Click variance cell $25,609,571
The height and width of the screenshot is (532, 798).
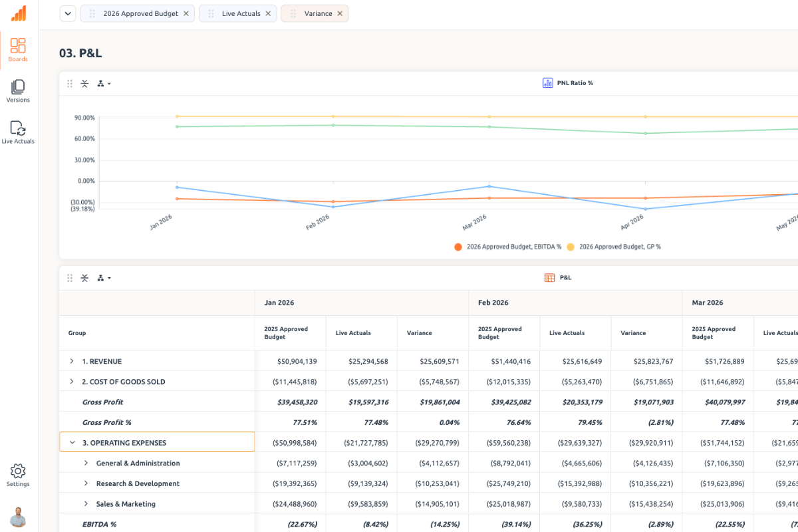click(x=433, y=361)
